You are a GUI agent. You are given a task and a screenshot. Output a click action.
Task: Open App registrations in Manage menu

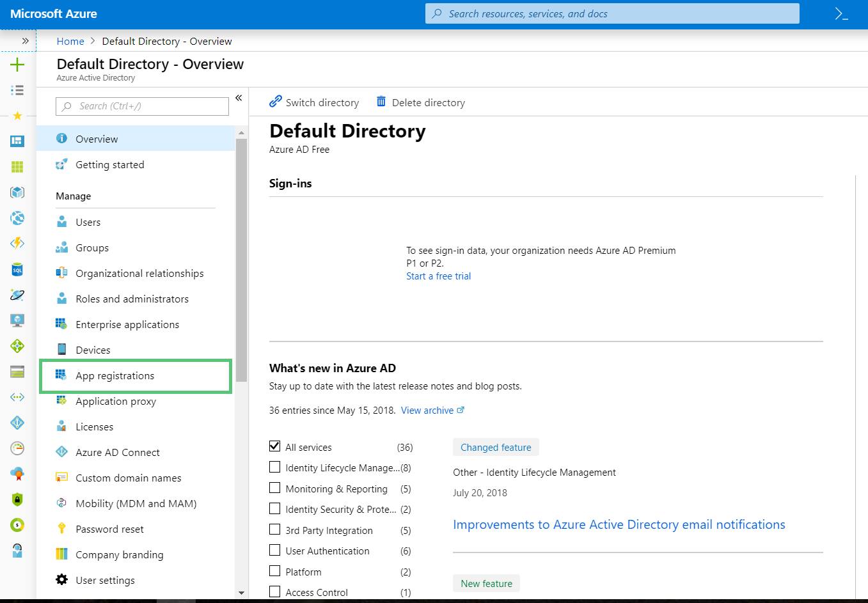coord(115,376)
